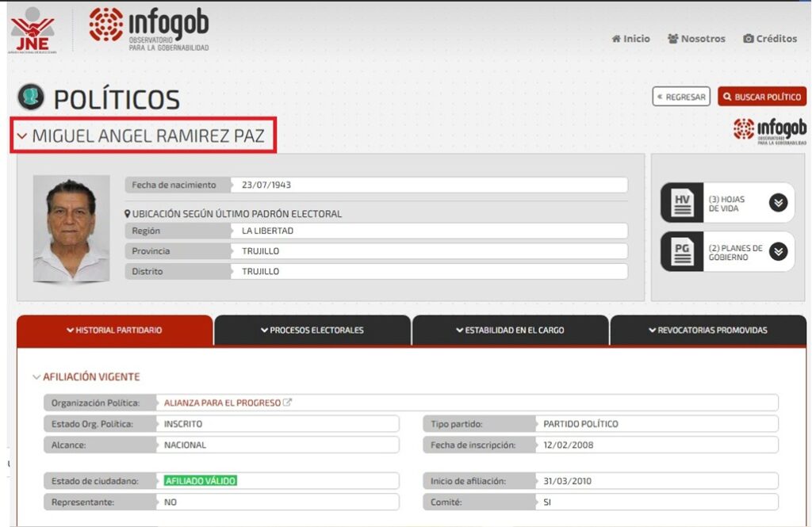
Task: Select the Revocatorias Promovidas tab
Action: click(707, 330)
